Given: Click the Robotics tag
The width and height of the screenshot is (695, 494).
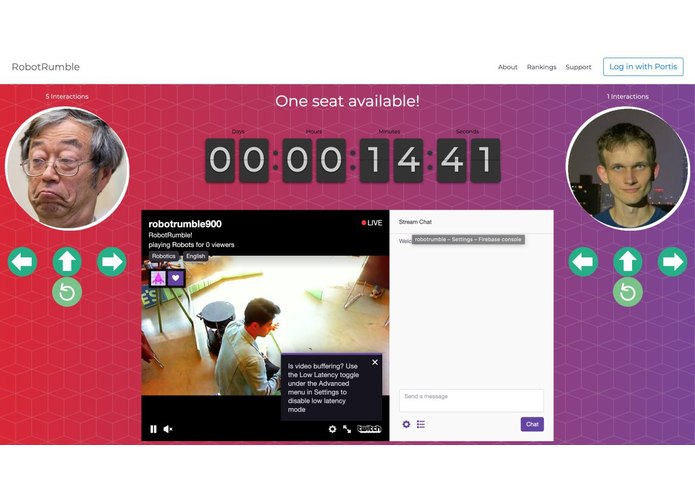Looking at the screenshot, I should 164,256.
